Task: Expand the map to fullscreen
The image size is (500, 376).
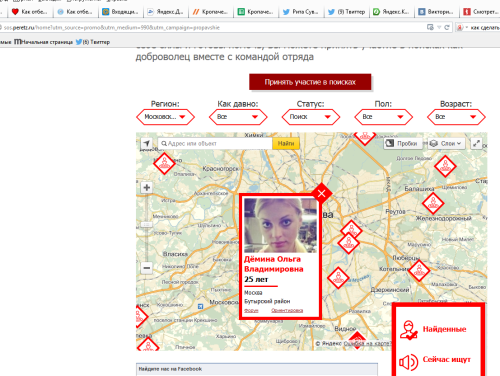Action: (476, 143)
